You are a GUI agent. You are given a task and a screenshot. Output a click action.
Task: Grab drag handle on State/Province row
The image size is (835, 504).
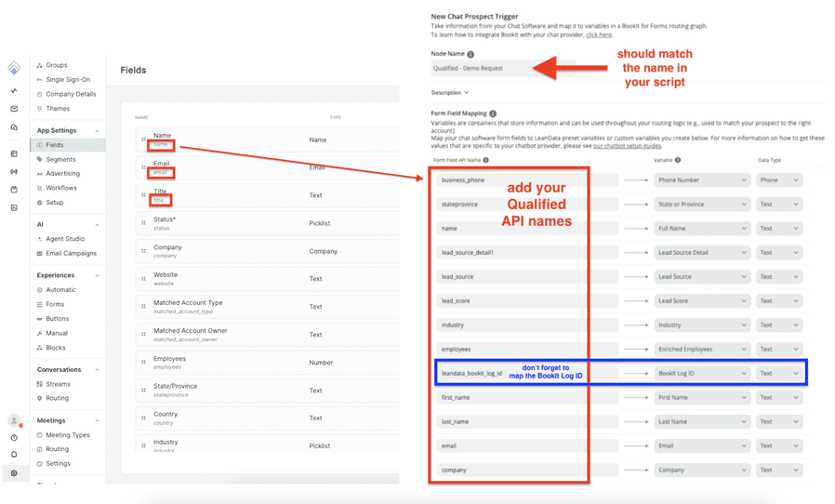coord(143,390)
